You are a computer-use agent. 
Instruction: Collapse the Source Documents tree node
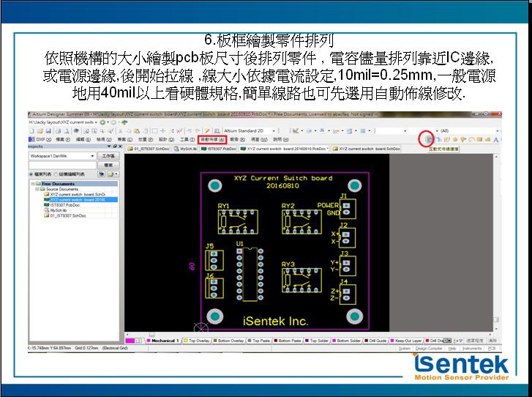(x=37, y=189)
